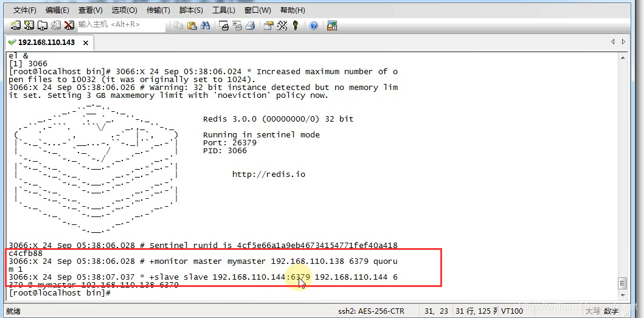Close the 192.168.110.143 session tab
The height and width of the screenshot is (318, 644).
(x=85, y=43)
